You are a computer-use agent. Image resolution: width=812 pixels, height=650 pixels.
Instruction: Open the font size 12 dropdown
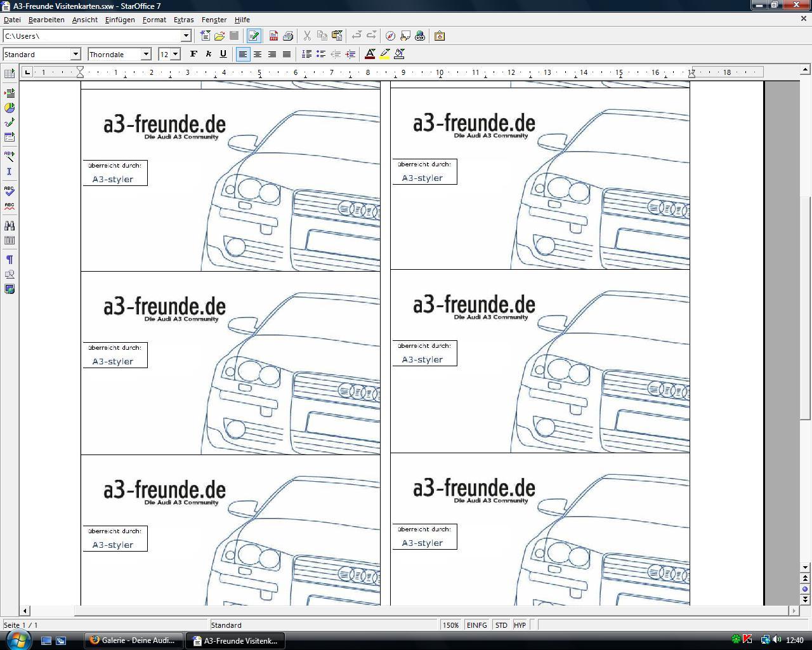pyautogui.click(x=176, y=55)
